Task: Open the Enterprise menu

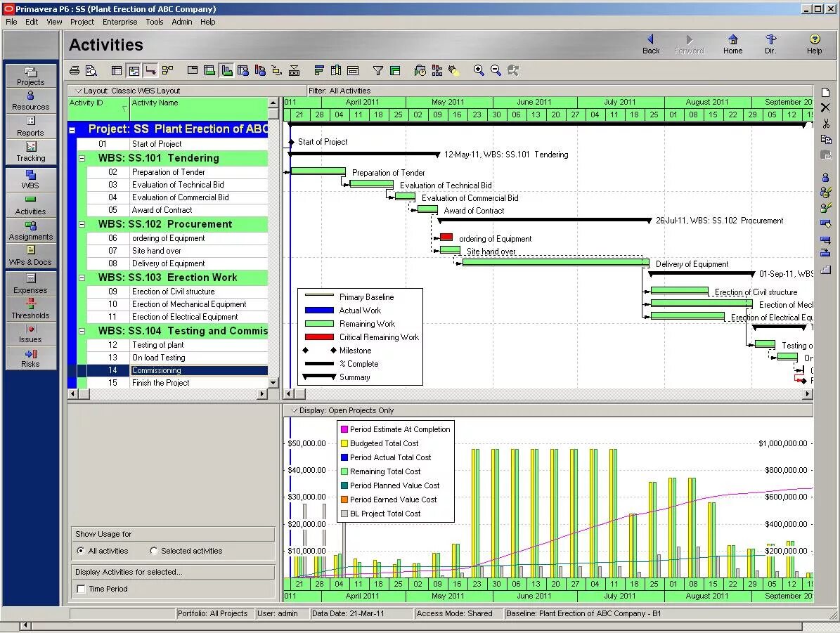Action: [x=120, y=22]
